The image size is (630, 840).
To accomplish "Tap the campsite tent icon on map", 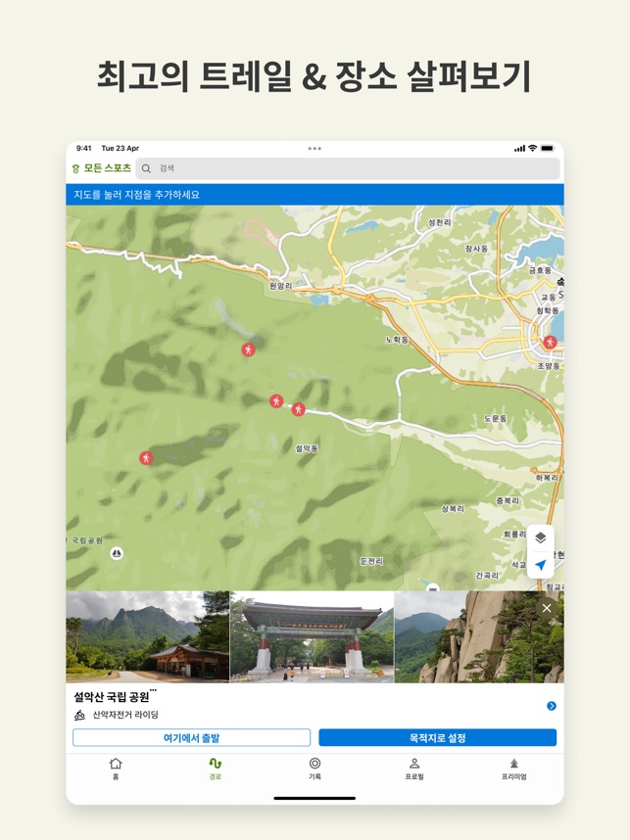I will [x=117, y=553].
